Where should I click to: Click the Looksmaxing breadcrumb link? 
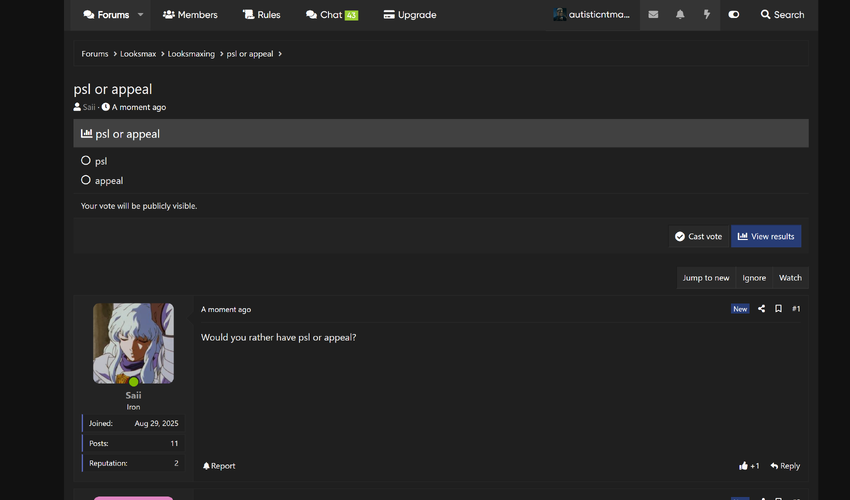191,54
